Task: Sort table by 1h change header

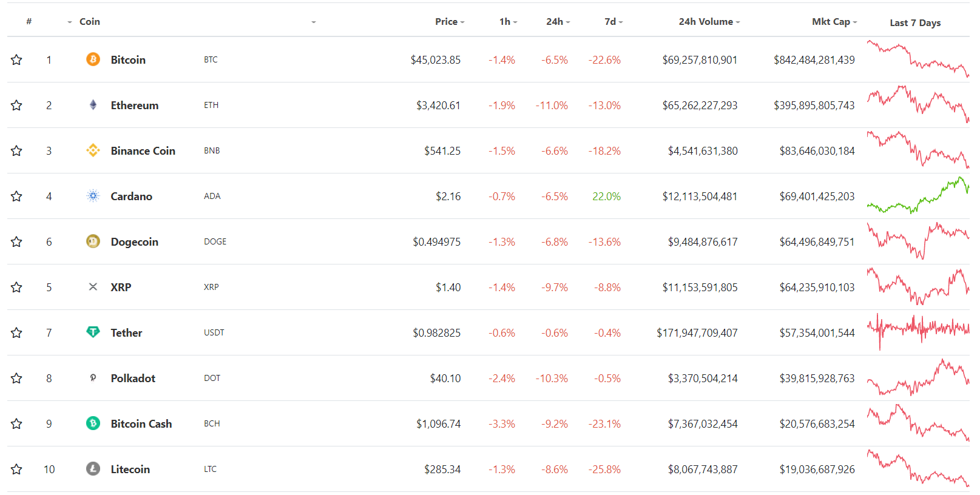Action: click(507, 22)
